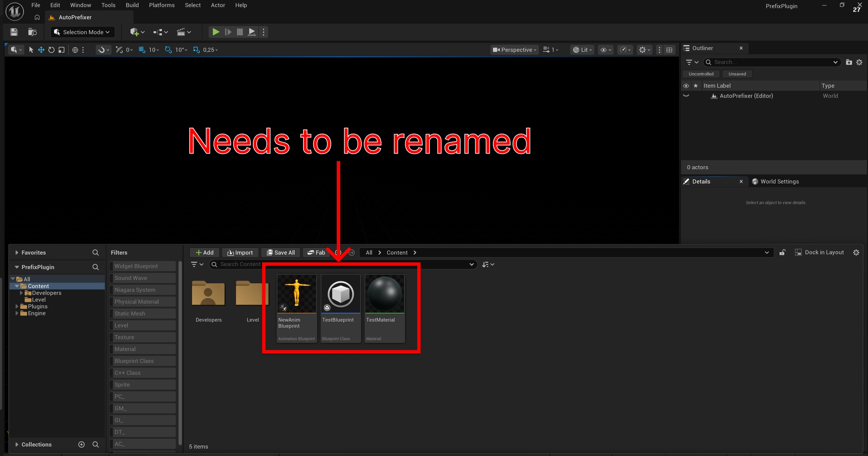Open the Build menu
This screenshot has width=868, height=456.
pos(132,5)
